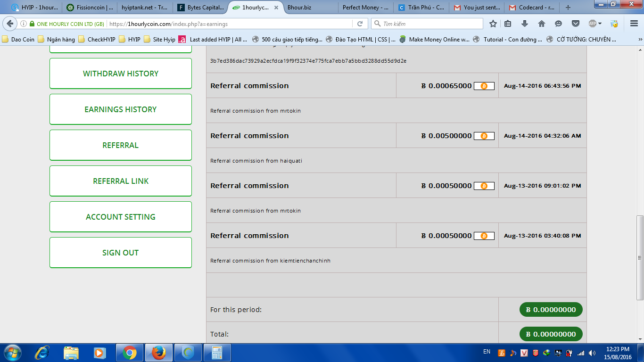Click the transaction hash starting with 3b7ed386
This screenshot has height=362, width=644.
pos(308,61)
